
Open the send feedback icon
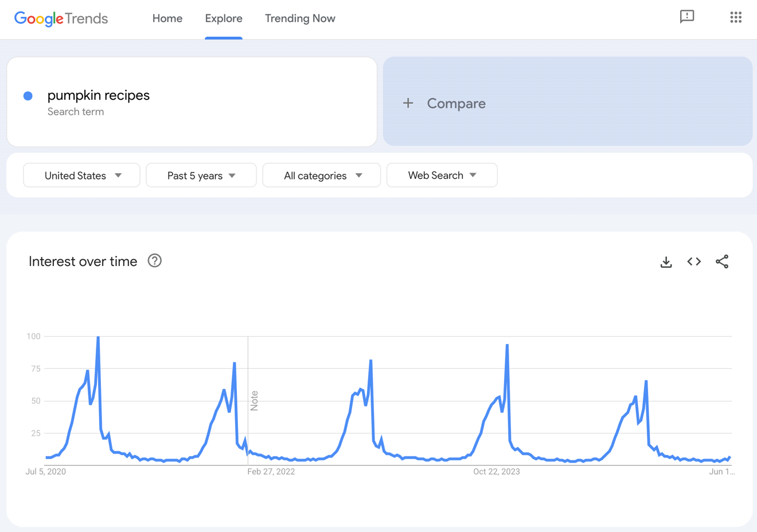(686, 17)
